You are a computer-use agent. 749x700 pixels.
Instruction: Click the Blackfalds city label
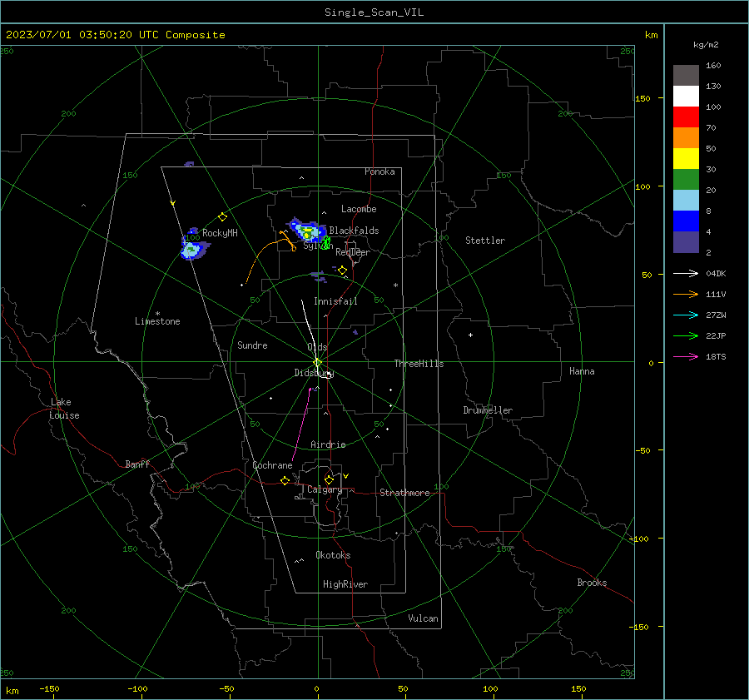354,231
